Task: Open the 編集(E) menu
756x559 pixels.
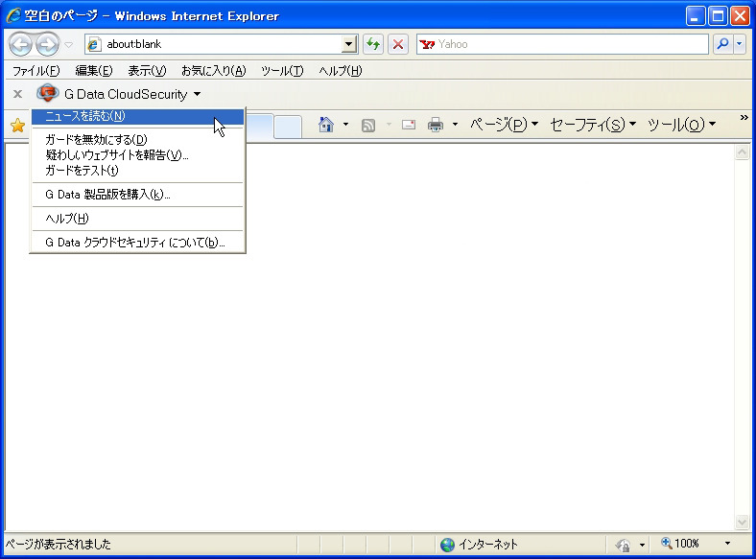Action: pyautogui.click(x=94, y=71)
